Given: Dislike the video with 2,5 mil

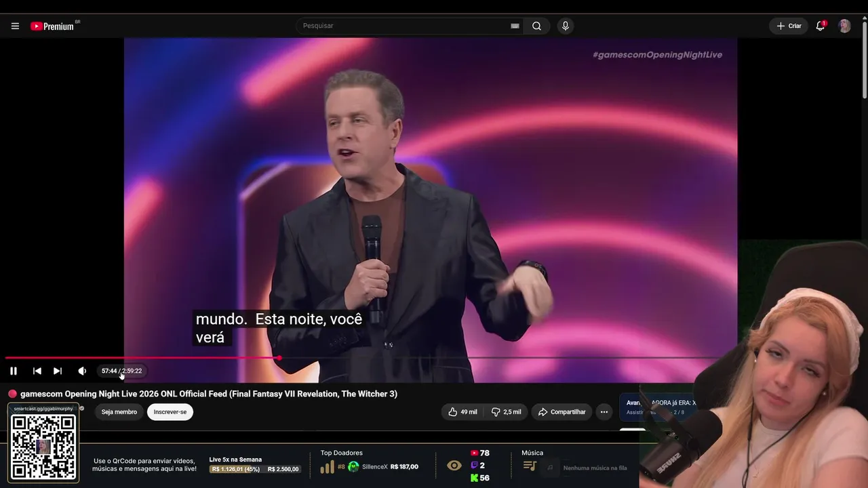Looking at the screenshot, I should tap(506, 412).
